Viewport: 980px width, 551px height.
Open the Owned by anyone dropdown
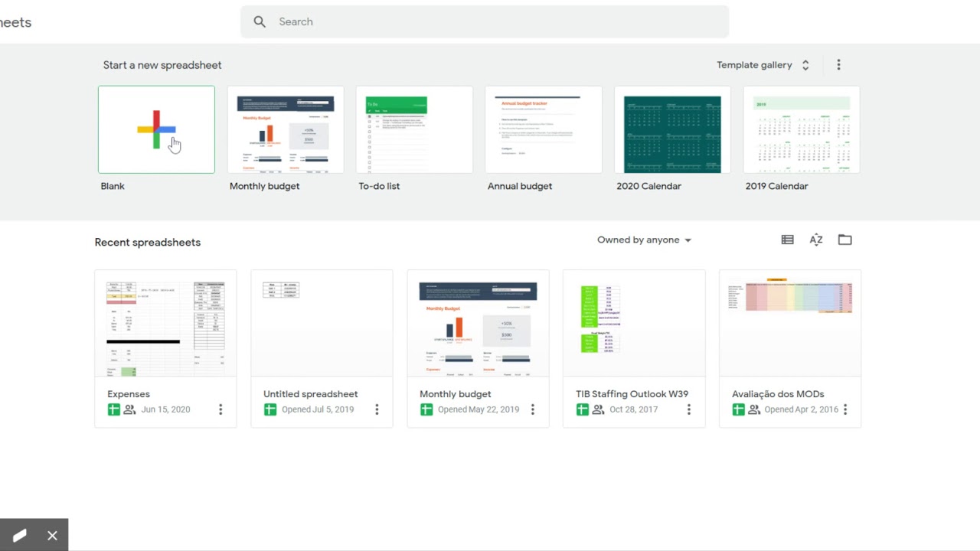644,240
